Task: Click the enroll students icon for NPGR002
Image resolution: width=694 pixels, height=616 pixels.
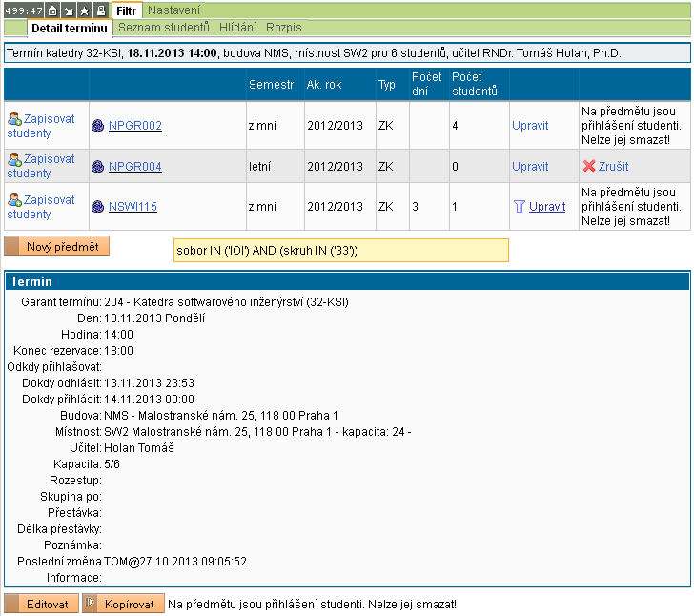Action: (14, 118)
